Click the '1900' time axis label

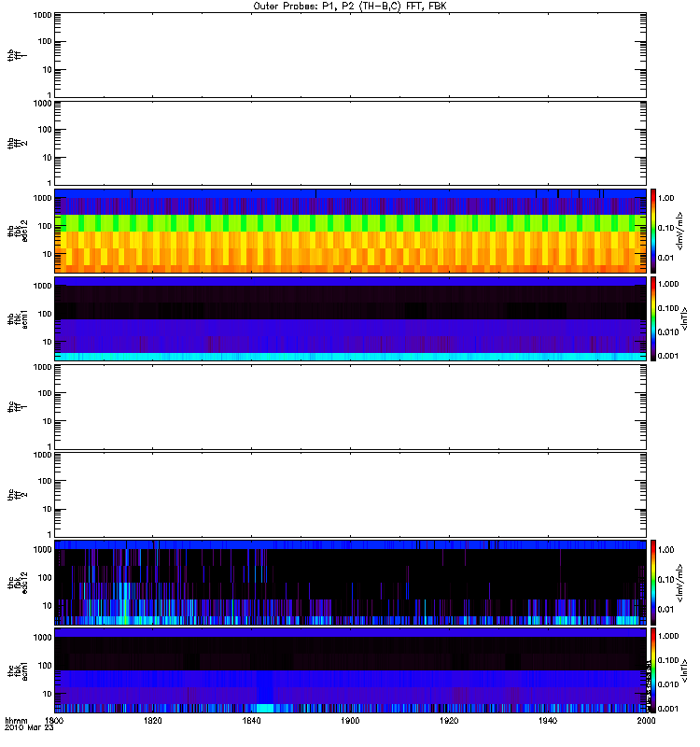[350, 721]
